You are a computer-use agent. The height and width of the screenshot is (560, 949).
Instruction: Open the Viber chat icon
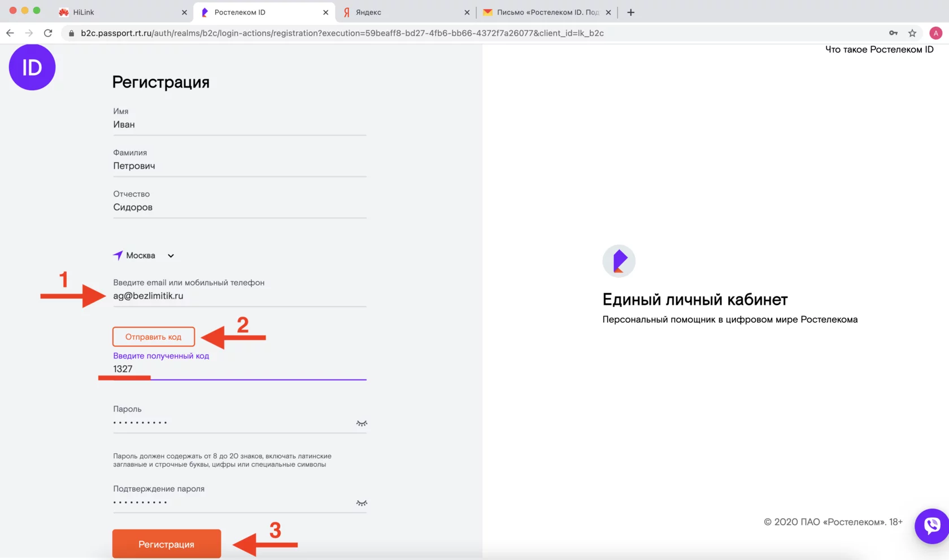[931, 526]
